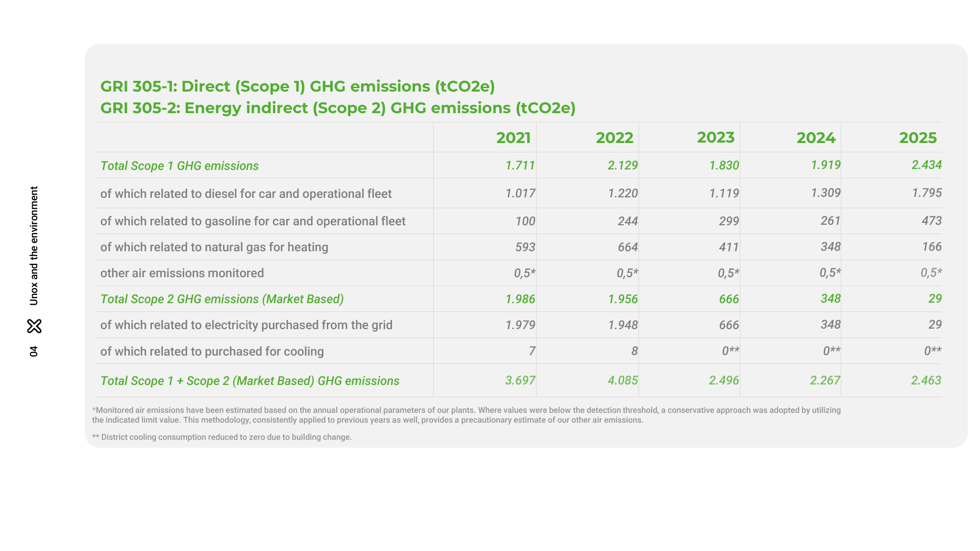Click the electricity value 1.948 for 2022
Viewport: 980px width, 551px height.
point(623,325)
